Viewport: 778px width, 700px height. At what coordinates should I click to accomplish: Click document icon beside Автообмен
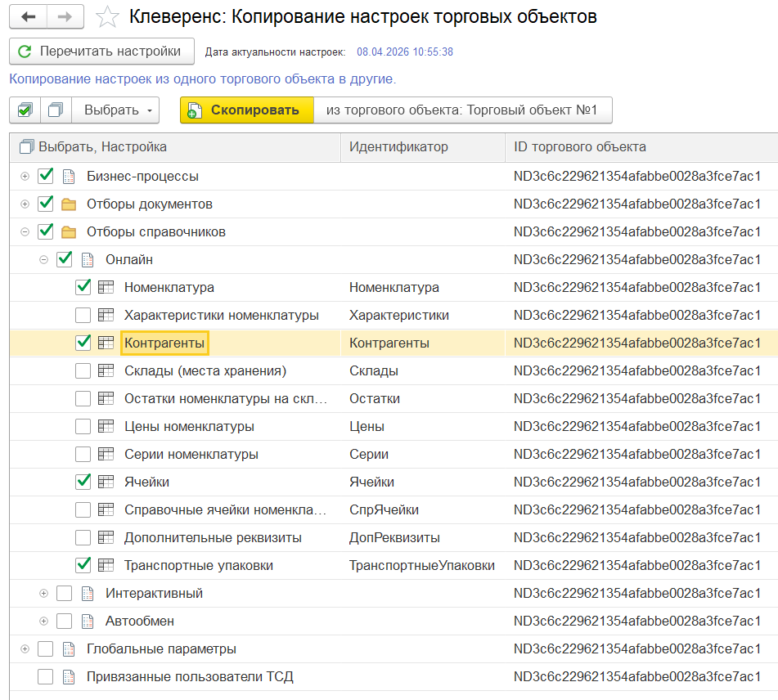[88, 621]
